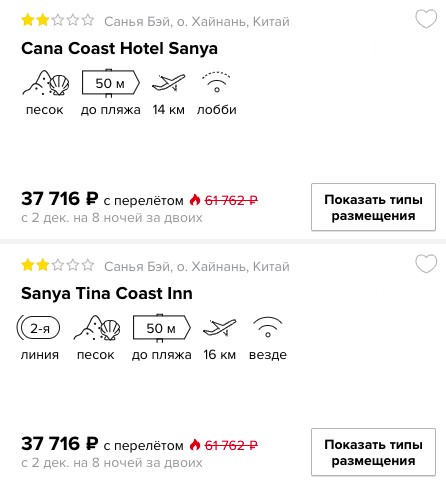This screenshot has height=482, width=446.
Task: Click the sand icon for Sanya Tina Coast
Action: [97, 328]
